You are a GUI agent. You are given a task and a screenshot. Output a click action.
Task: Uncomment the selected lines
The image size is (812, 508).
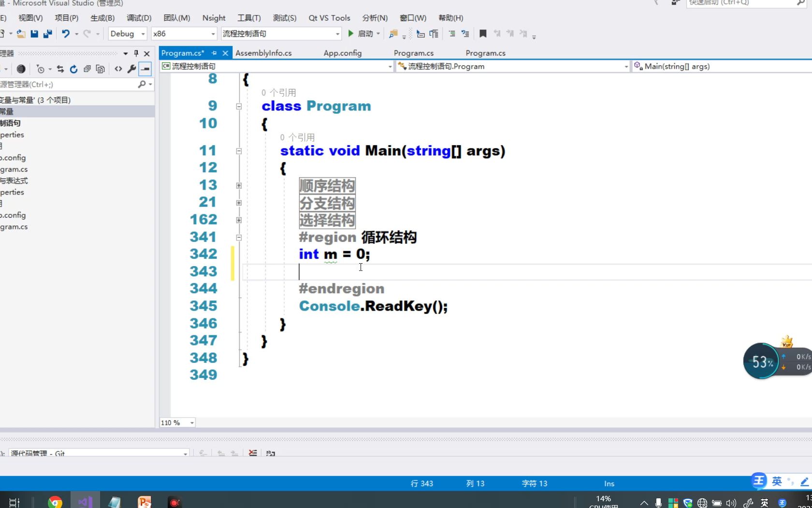click(x=465, y=34)
